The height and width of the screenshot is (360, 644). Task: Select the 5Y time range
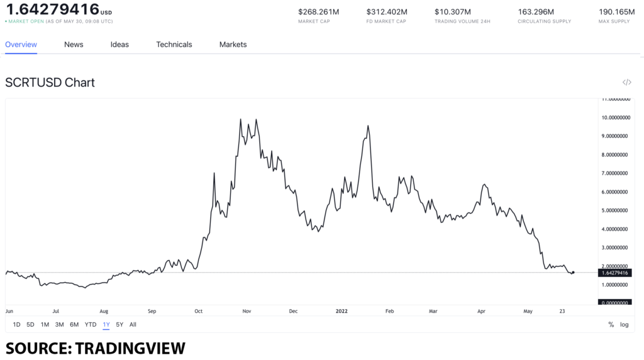click(119, 324)
